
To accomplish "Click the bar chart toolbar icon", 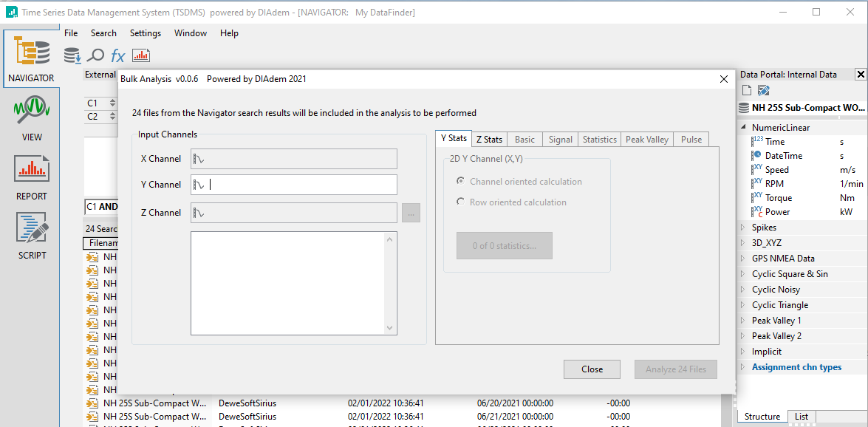I will click(141, 55).
